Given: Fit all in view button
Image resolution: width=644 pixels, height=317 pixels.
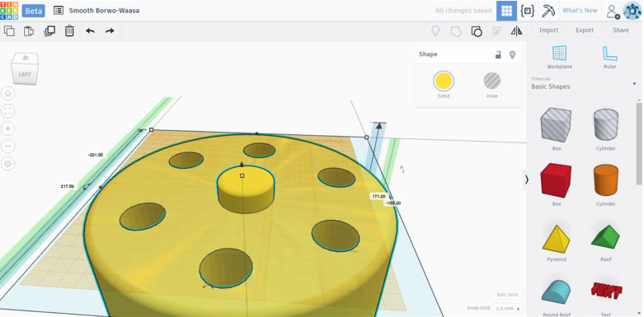Looking at the screenshot, I should (7, 111).
